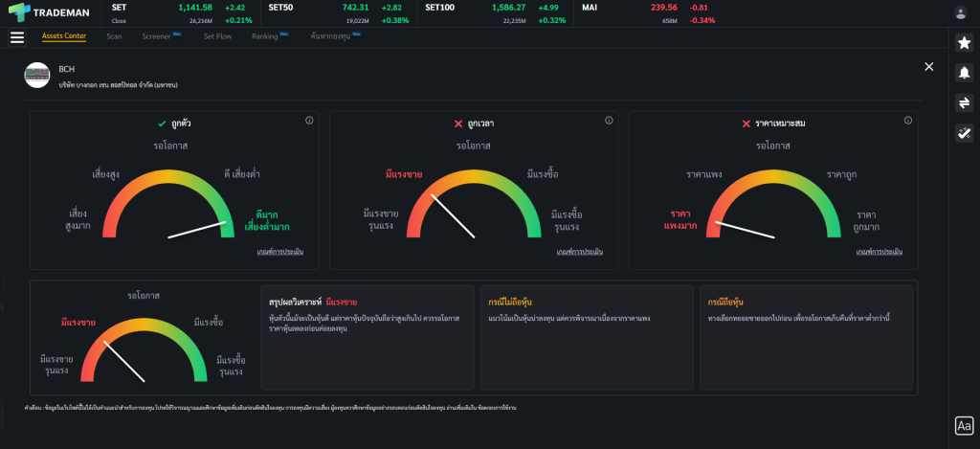Open notifications bell in right sidebar

pos(964,73)
